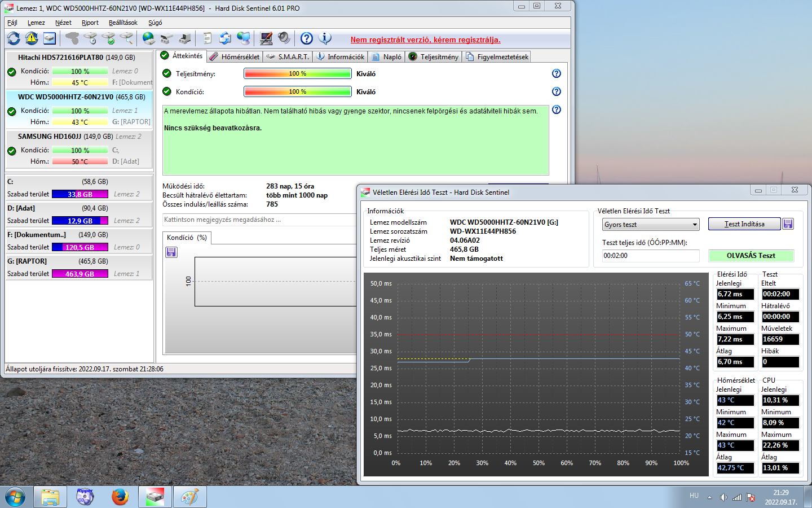Click the disk transfer toolbar icon next to globe
Viewport: 812px width, 508px height.
pyautogui.click(x=167, y=38)
